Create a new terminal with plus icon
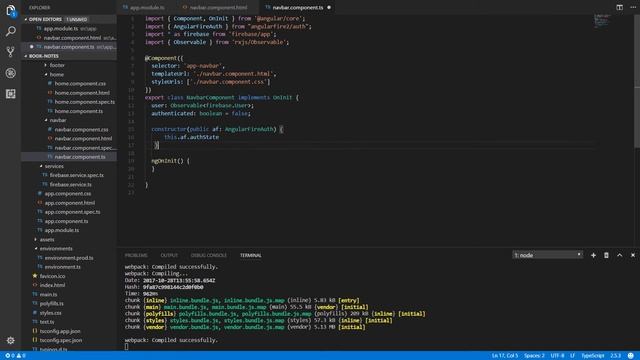The image size is (640, 360). (593, 255)
